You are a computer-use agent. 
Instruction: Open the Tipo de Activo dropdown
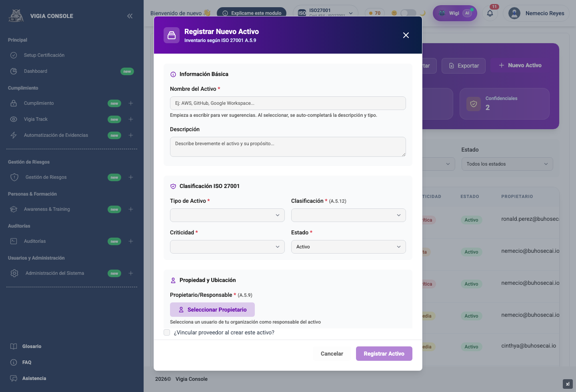[227, 215]
